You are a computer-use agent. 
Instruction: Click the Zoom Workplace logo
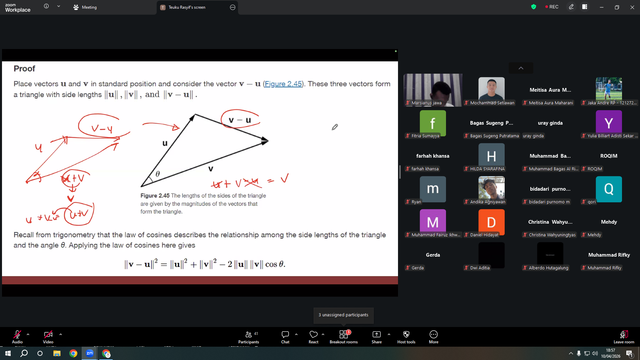(17, 8)
